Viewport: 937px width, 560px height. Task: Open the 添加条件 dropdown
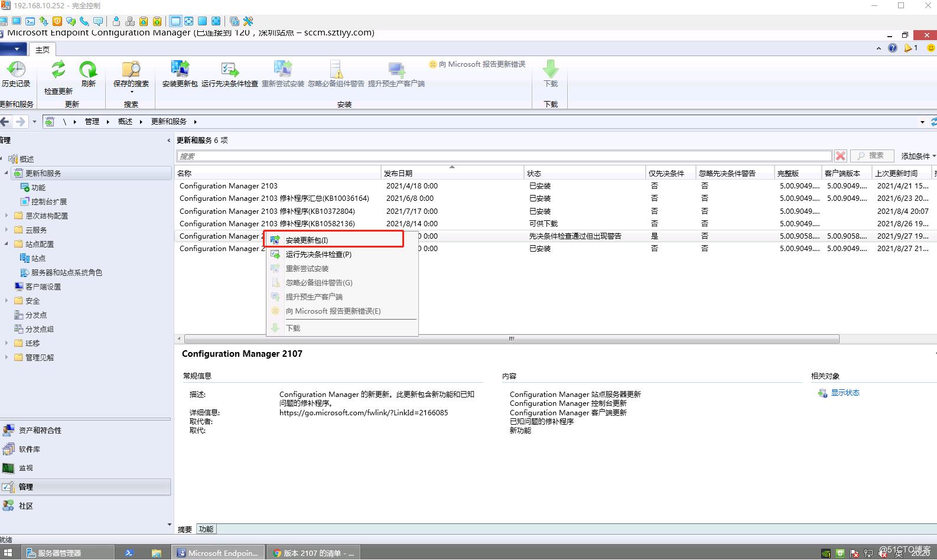point(918,156)
